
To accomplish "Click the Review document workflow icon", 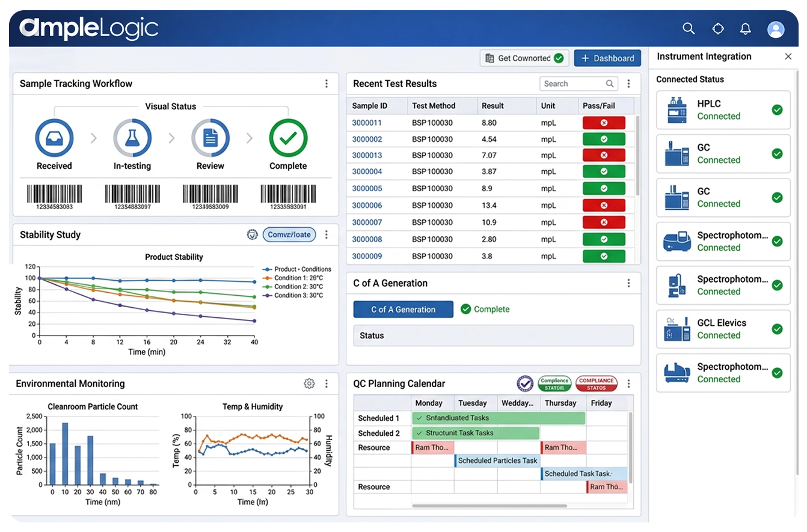I will pos(210,138).
